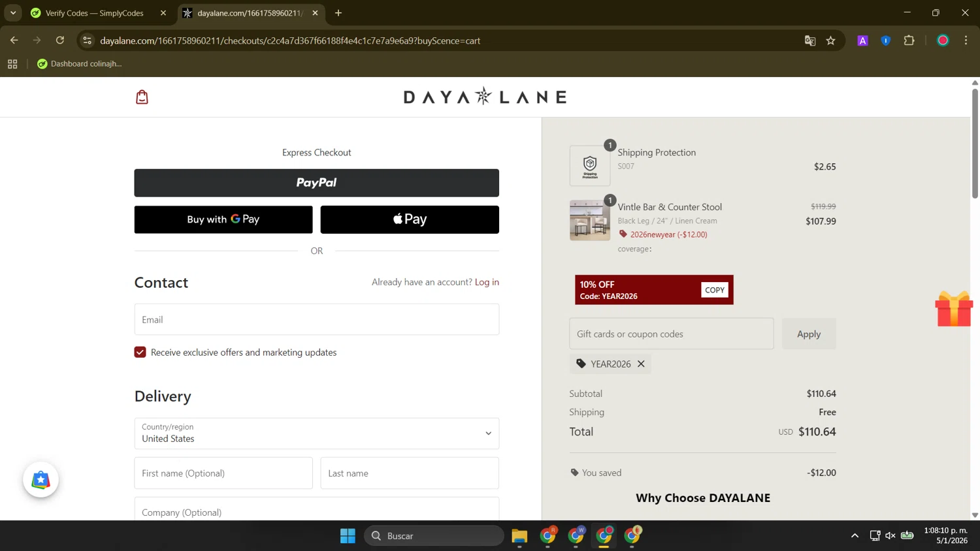This screenshot has width=980, height=551.
Task: Click the Vintle Bar & Counter Stool thumbnail
Action: 590,221
